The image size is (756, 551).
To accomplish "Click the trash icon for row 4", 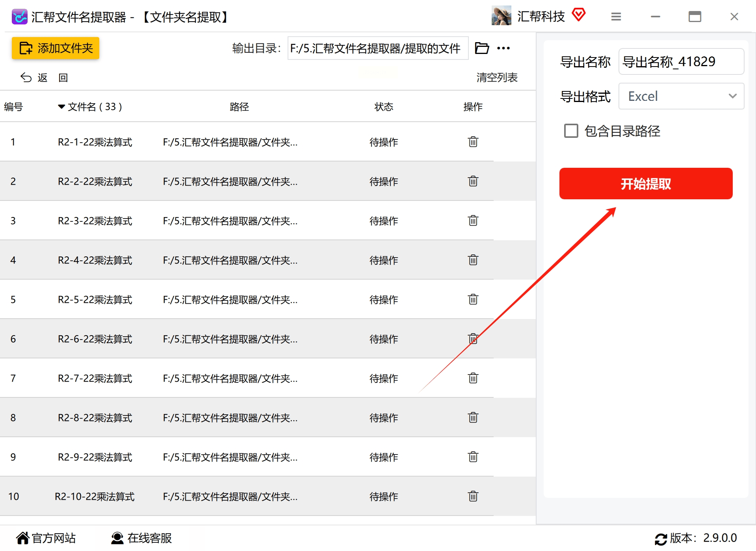I will pyautogui.click(x=473, y=260).
